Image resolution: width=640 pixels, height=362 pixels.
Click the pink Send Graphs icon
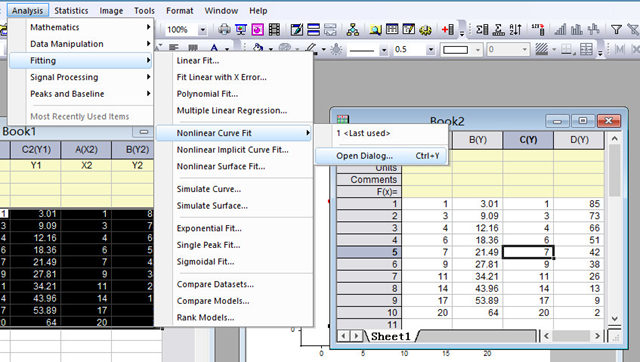coord(258,29)
